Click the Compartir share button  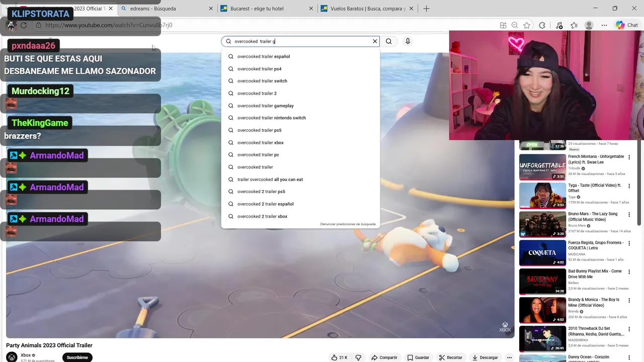pyautogui.click(x=384, y=357)
